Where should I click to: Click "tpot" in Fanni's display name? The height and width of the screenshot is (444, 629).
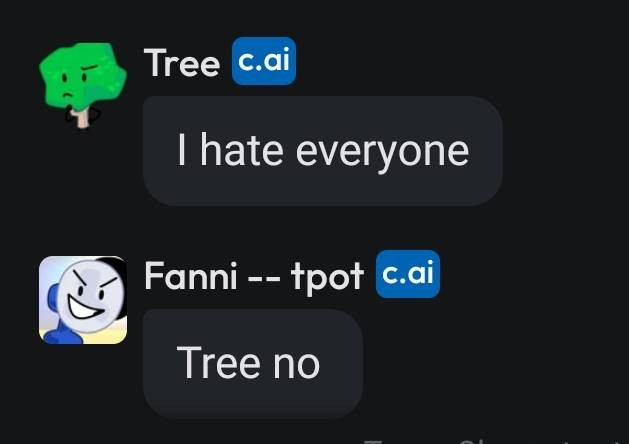tap(328, 278)
